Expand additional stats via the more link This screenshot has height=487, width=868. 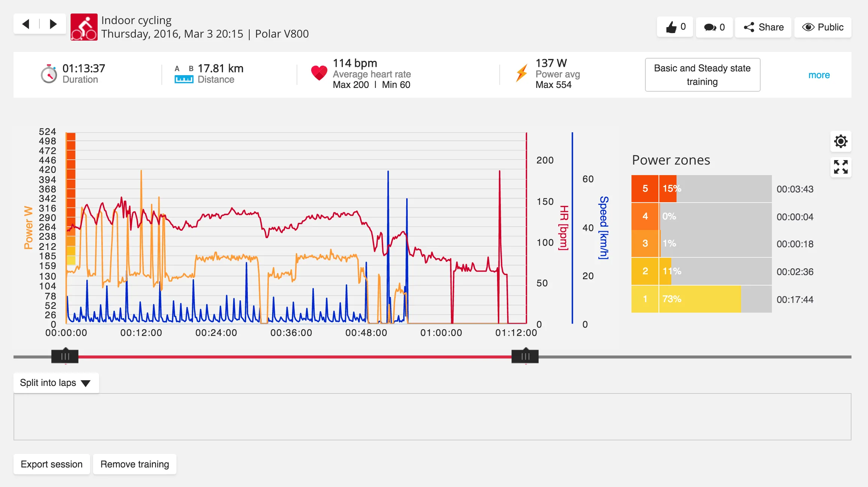[x=819, y=75]
